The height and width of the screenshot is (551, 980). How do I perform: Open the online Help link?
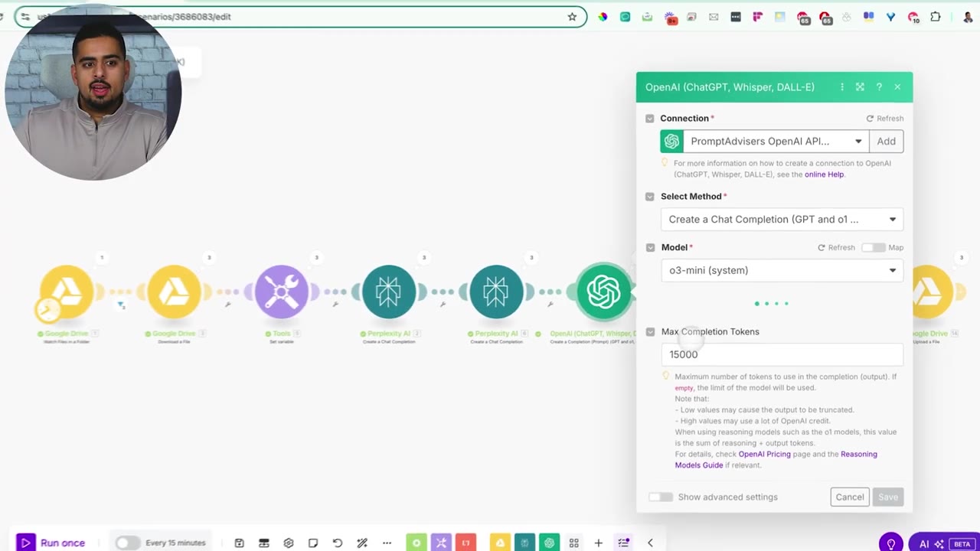824,174
